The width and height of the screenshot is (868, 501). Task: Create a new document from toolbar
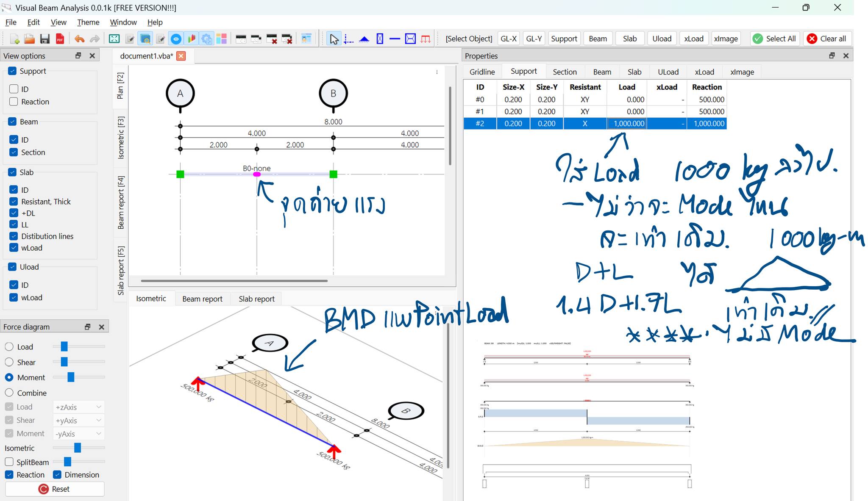[14, 39]
